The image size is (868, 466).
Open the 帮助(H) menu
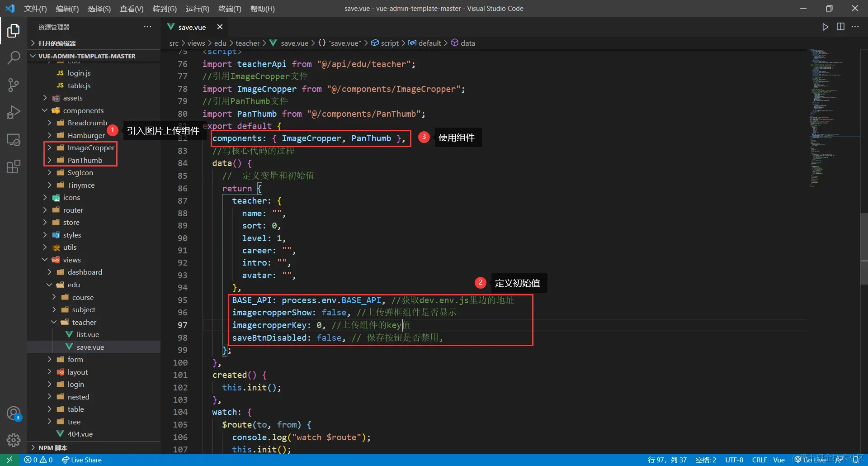click(x=262, y=9)
